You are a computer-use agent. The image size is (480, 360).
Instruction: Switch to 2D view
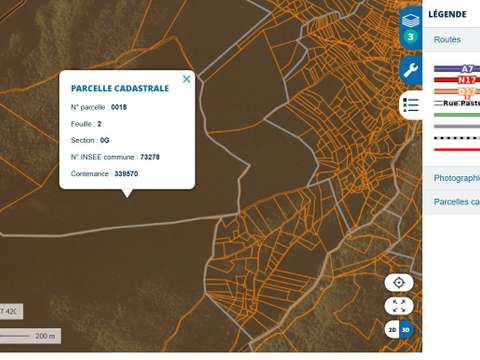pyautogui.click(x=392, y=330)
